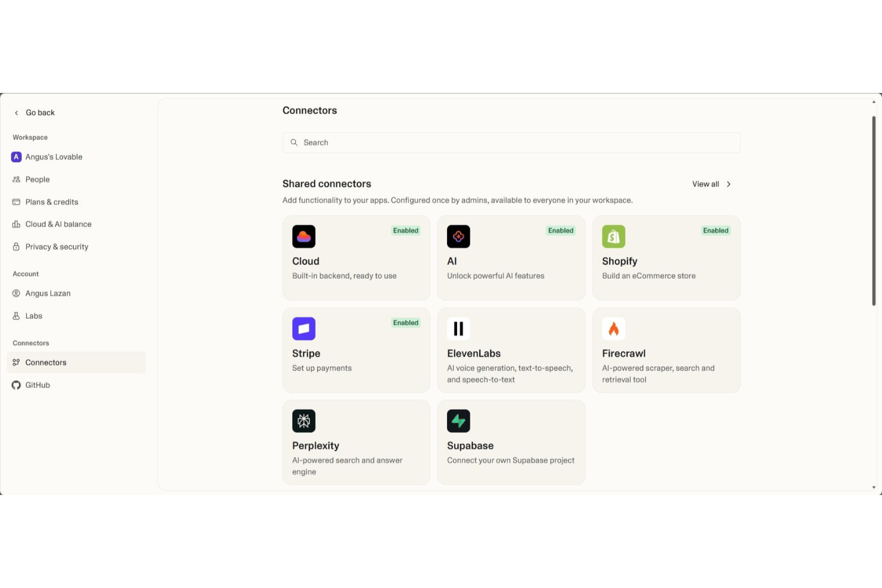The image size is (882, 588).
Task: Focus the connectors Search field
Action: click(511, 142)
